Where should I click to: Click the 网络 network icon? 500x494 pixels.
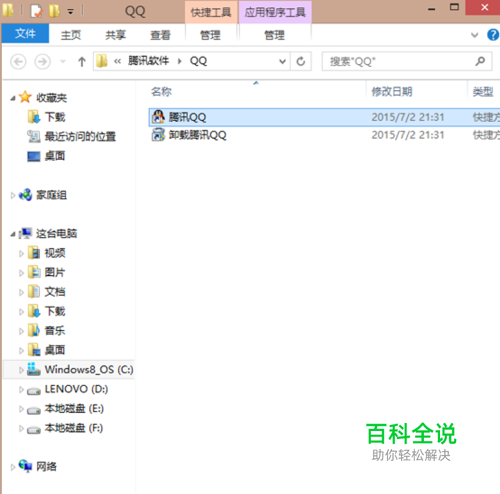[25, 466]
